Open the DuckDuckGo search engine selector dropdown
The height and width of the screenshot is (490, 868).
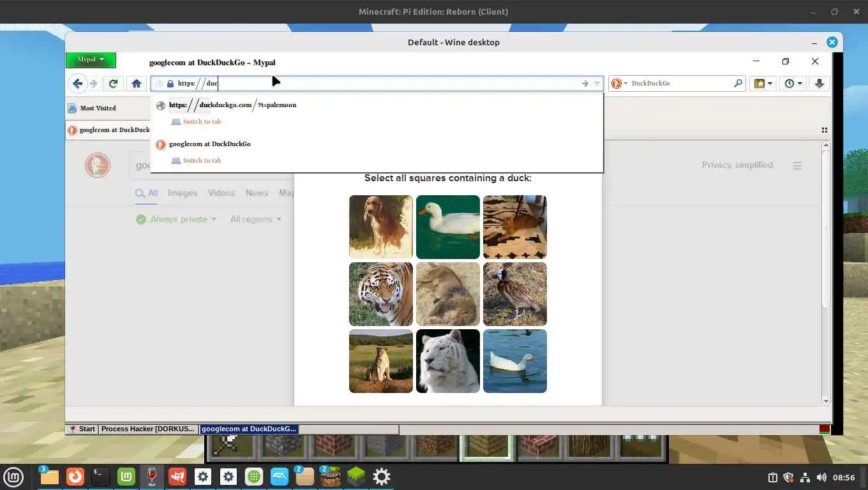pyautogui.click(x=618, y=84)
